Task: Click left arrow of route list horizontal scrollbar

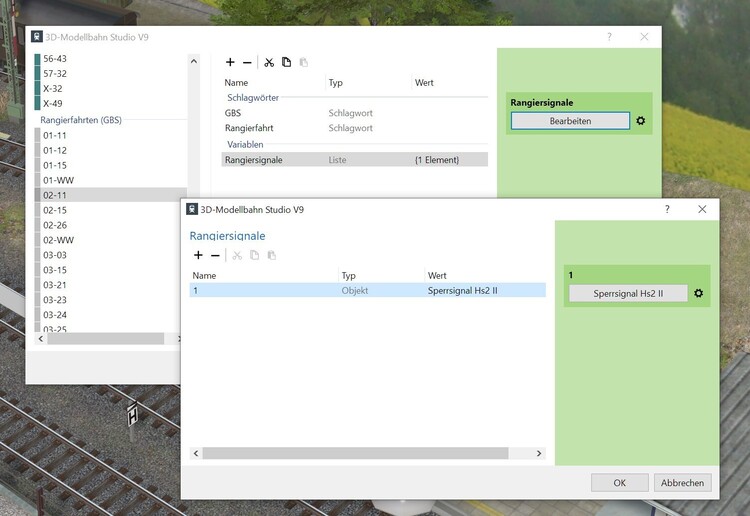Action: click(41, 339)
